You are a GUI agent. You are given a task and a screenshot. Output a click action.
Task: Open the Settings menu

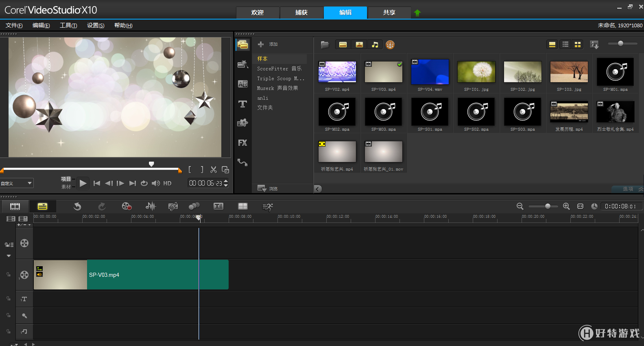click(96, 25)
